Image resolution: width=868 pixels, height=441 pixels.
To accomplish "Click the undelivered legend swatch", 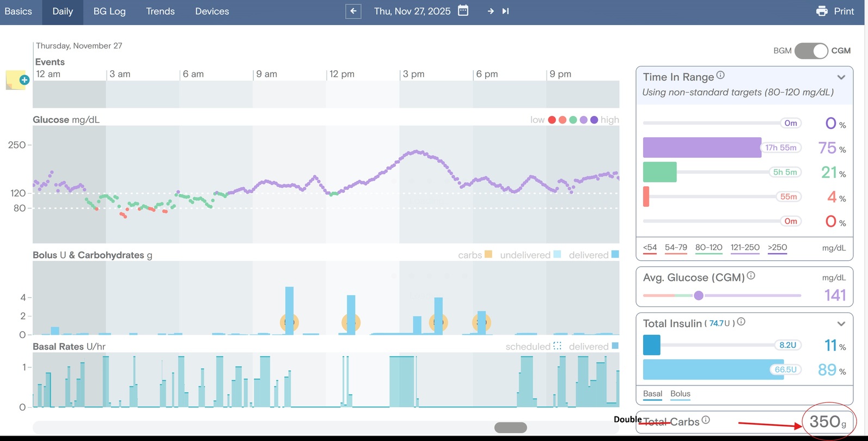I will (558, 254).
